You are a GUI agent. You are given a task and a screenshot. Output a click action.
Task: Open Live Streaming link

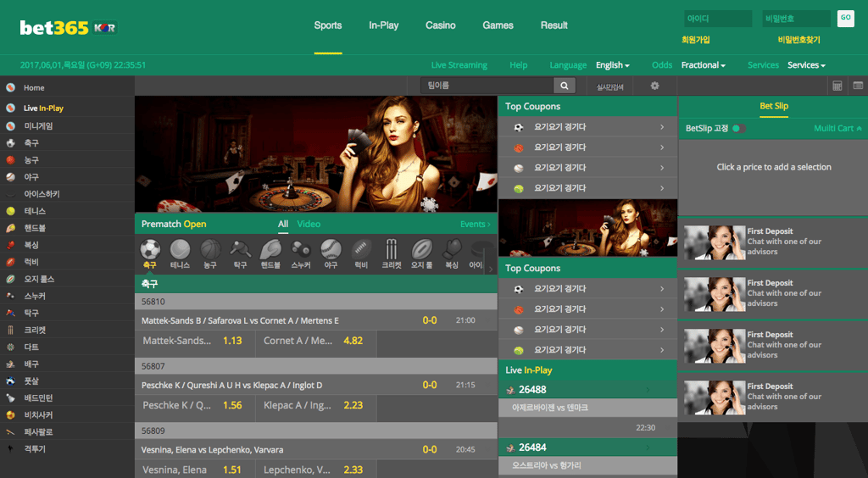point(459,65)
